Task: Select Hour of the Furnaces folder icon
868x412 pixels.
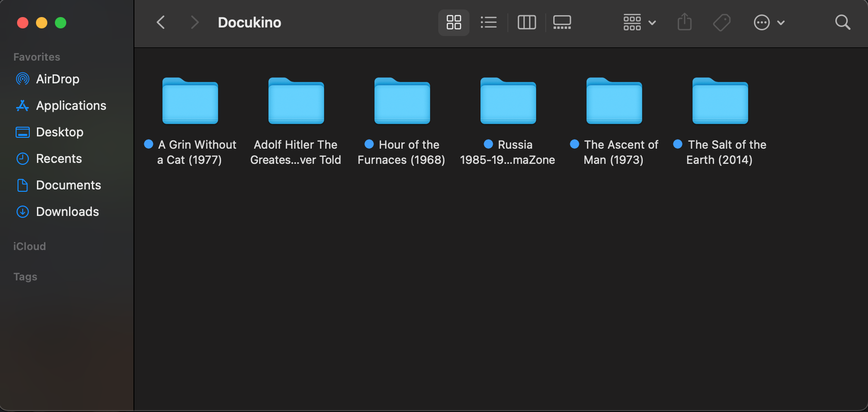Action: (402, 100)
